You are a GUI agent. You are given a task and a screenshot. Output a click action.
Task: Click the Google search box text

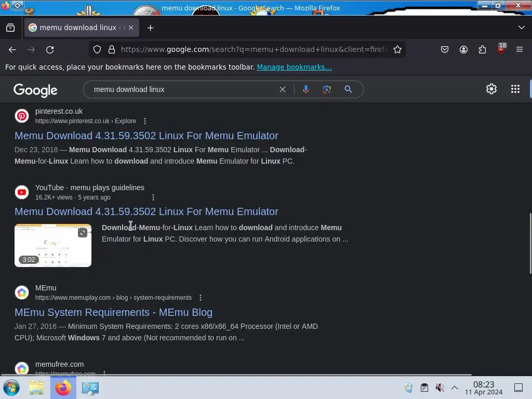pos(129,89)
